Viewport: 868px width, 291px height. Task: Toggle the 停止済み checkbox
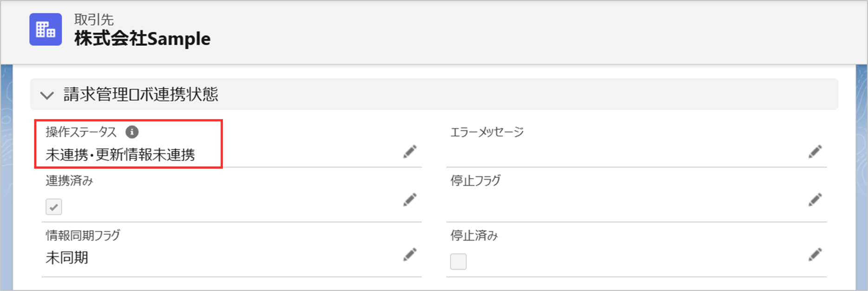[458, 261]
